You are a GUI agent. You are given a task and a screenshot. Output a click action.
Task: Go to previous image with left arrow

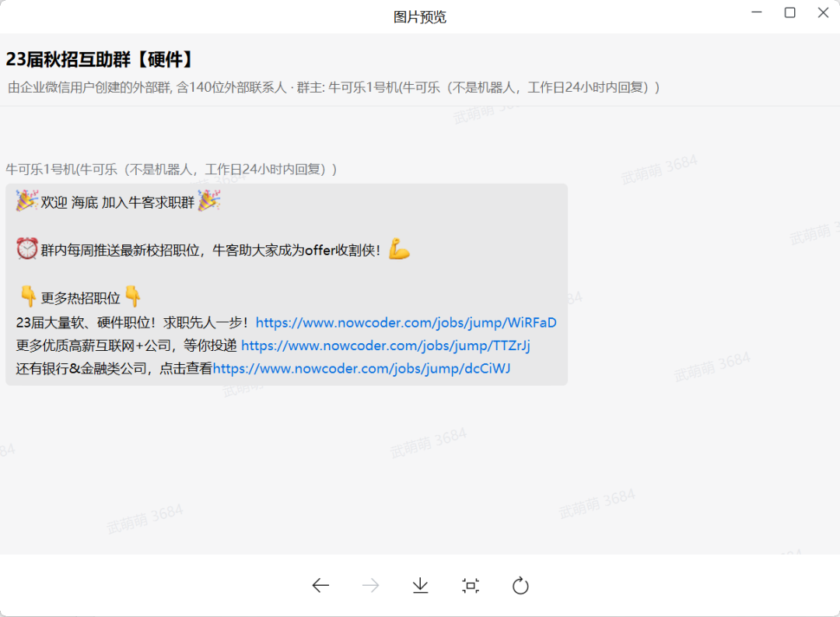(x=320, y=585)
